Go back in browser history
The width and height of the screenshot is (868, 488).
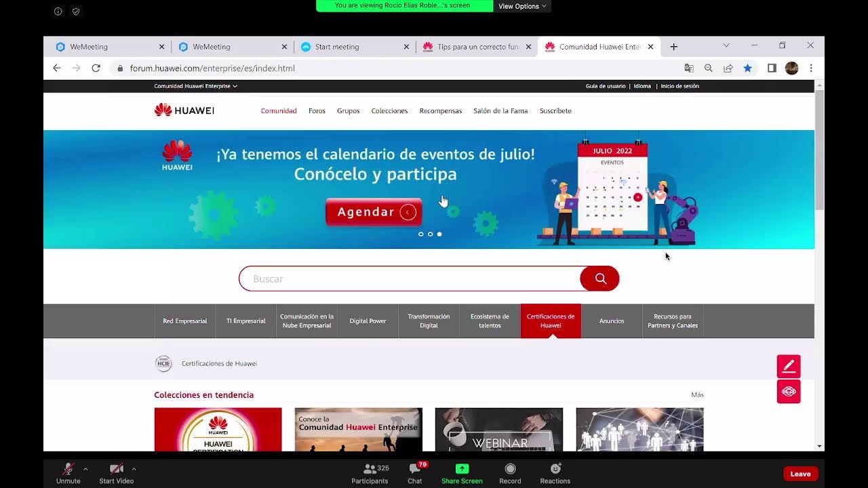click(x=57, y=68)
